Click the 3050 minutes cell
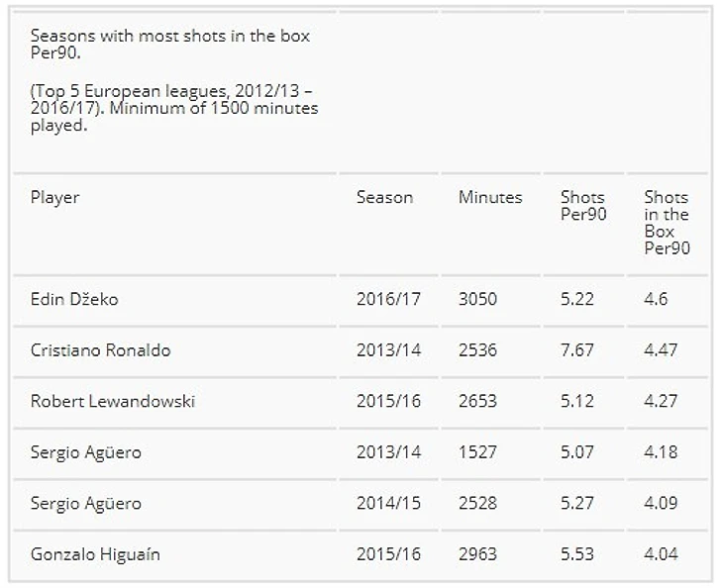The image size is (723, 588). (x=477, y=299)
